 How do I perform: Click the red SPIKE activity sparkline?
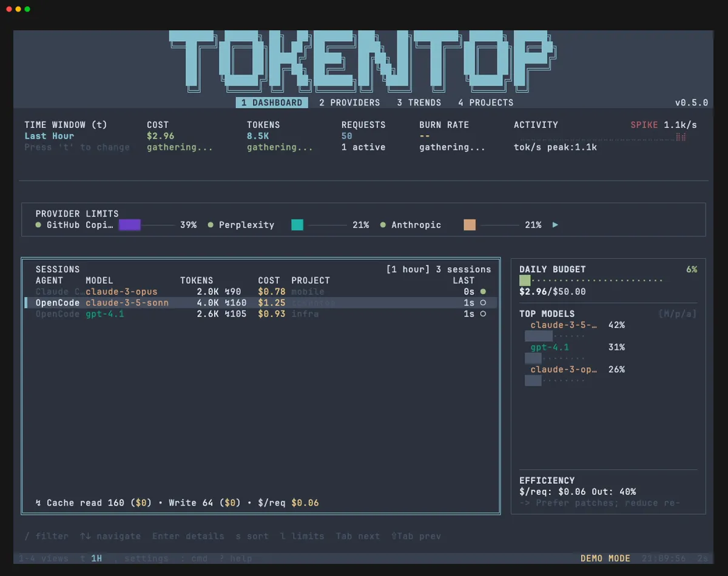[681, 138]
